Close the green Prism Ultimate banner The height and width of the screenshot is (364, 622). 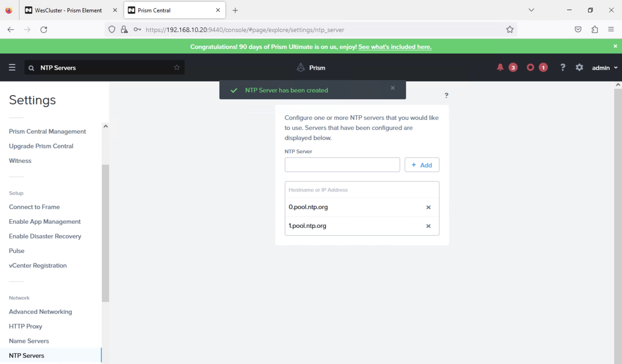(615, 46)
